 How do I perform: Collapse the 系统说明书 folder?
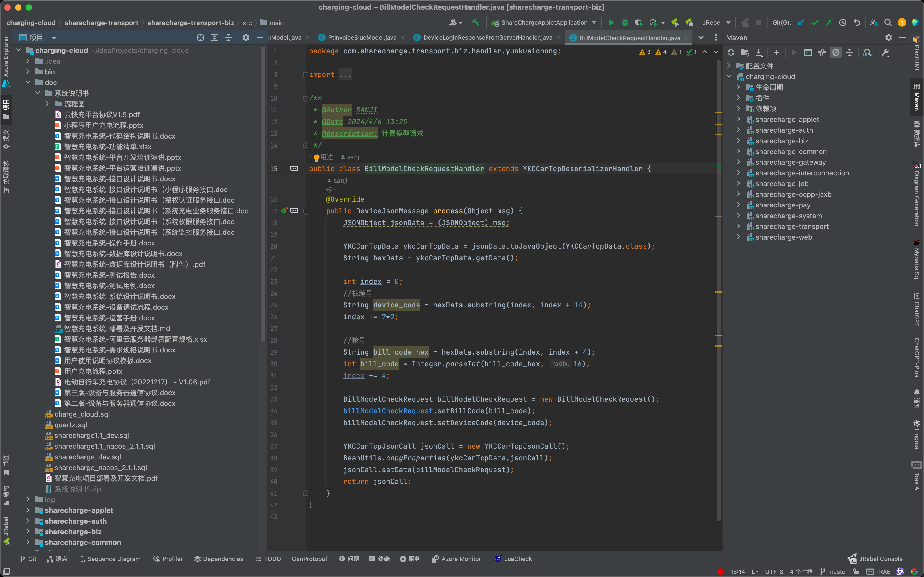tap(38, 93)
